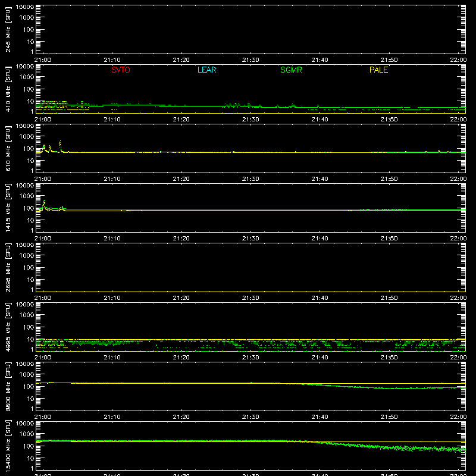The height and width of the screenshot is (476, 476).
Task: Click the red SVTO station legend label
Action: click(x=121, y=70)
